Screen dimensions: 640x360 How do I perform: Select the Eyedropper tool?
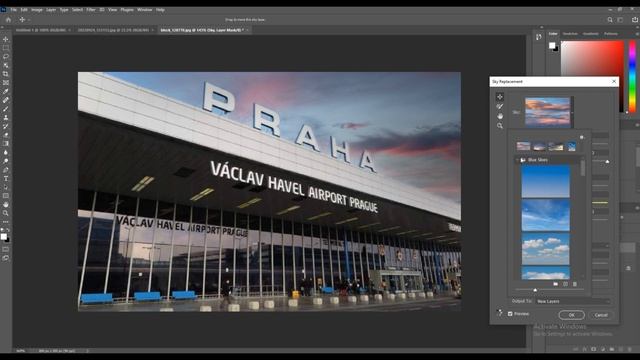pyautogui.click(x=6, y=91)
